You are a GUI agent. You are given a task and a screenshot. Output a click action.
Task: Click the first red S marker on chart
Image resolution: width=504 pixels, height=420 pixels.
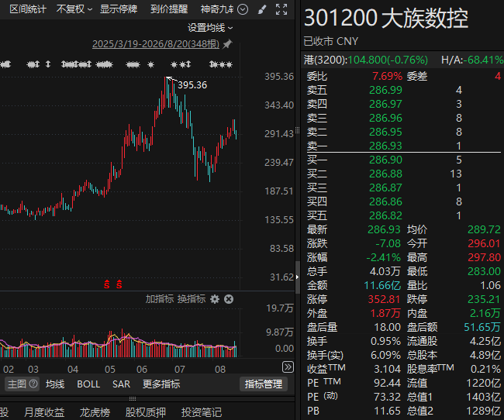tap(107, 284)
